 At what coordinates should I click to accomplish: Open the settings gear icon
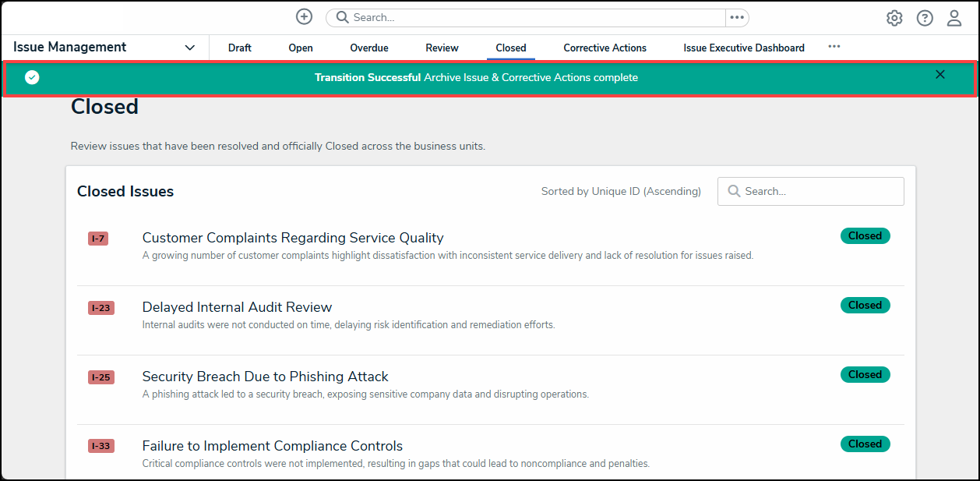click(x=894, y=18)
